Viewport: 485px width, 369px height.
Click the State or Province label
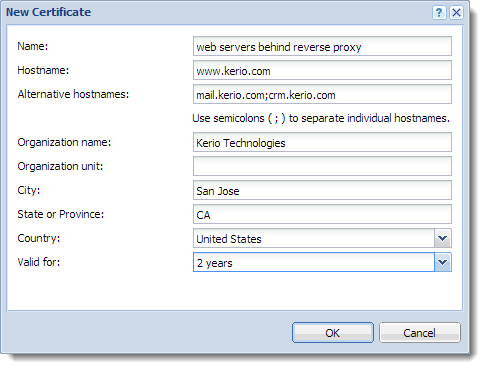(61, 214)
